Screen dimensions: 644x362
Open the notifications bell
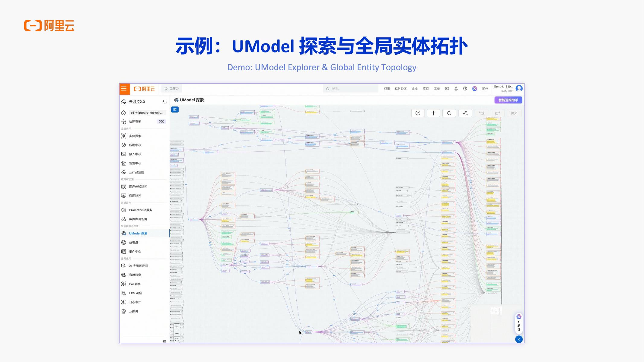coord(456,89)
